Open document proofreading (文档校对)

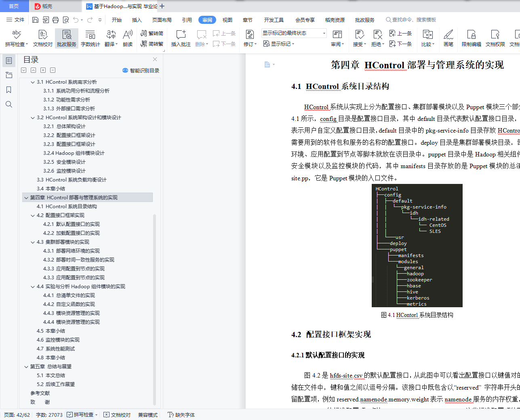pyautogui.click(x=42, y=38)
